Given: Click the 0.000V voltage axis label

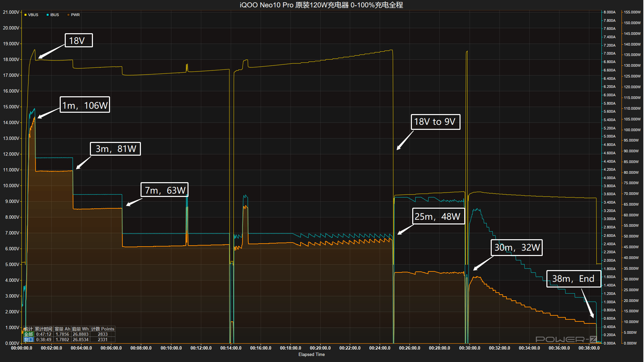Looking at the screenshot, I should [x=12, y=343].
